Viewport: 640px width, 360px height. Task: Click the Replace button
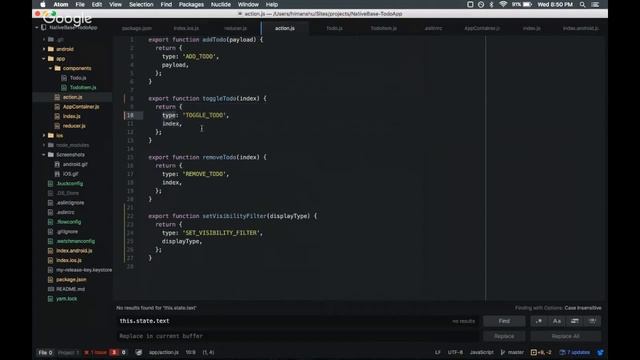(x=504, y=336)
